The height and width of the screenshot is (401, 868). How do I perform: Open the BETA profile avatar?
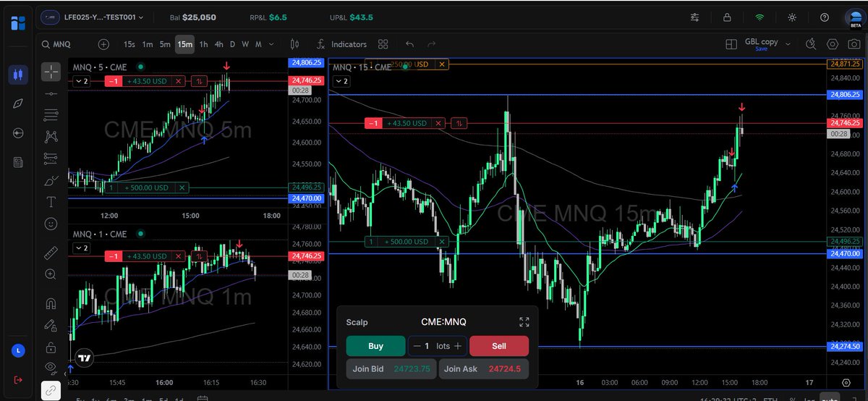(856, 18)
